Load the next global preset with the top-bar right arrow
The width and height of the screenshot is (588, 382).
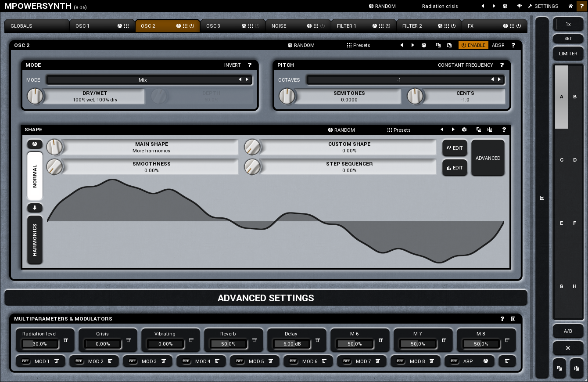click(x=494, y=6)
